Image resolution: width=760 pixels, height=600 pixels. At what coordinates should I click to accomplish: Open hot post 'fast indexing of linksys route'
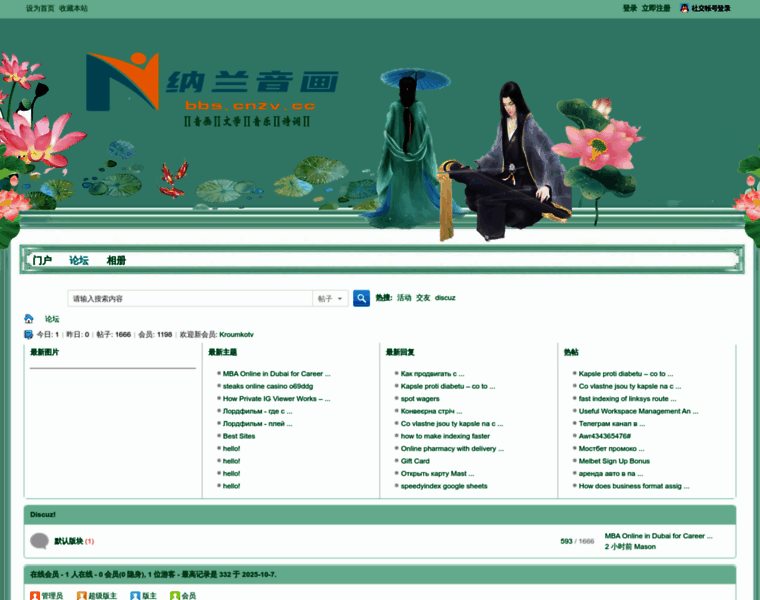[x=627, y=399]
